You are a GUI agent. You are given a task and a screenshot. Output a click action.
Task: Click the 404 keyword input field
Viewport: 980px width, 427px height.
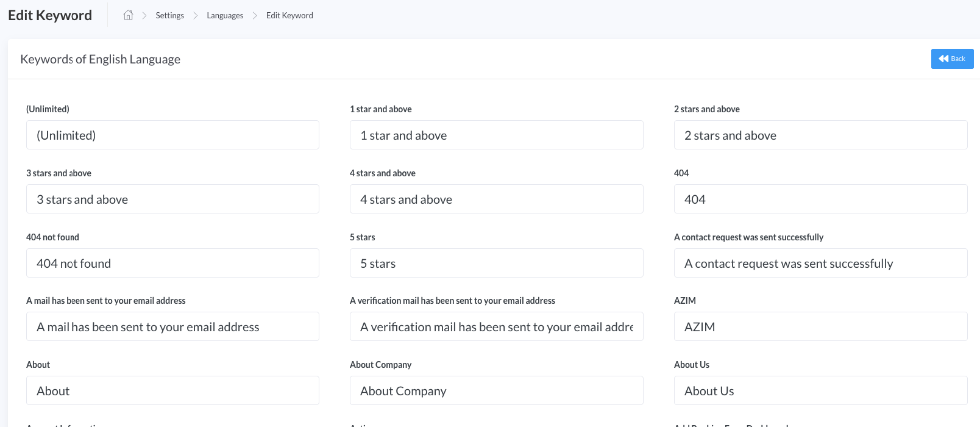[820, 199]
